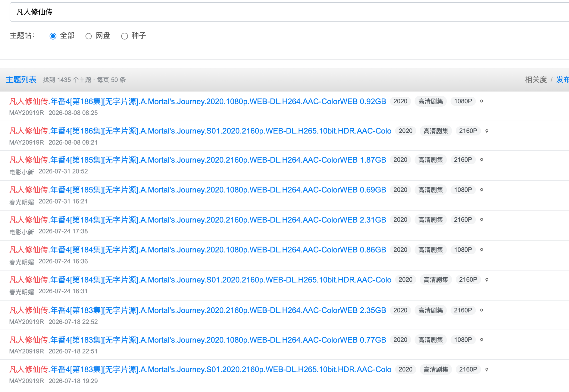Click the 2160P tag on the 08:21 row

pyautogui.click(x=468, y=131)
